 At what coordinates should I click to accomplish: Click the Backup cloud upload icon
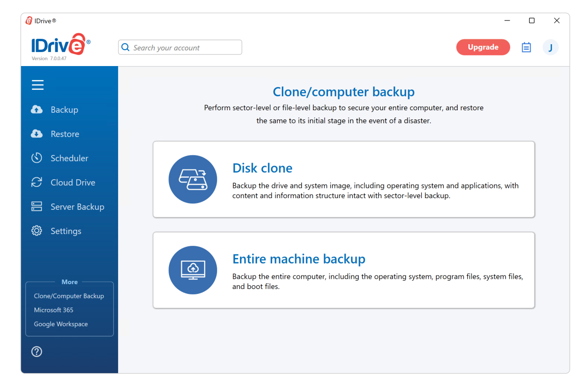click(36, 110)
